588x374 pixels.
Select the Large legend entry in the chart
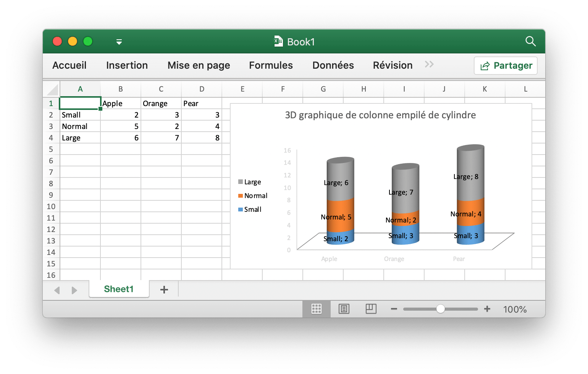coord(252,182)
